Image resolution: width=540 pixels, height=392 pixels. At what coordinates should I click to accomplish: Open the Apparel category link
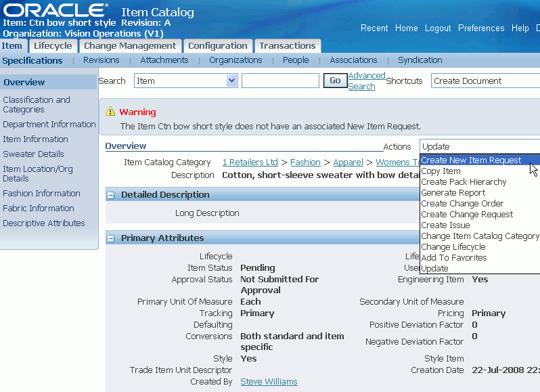(x=348, y=162)
